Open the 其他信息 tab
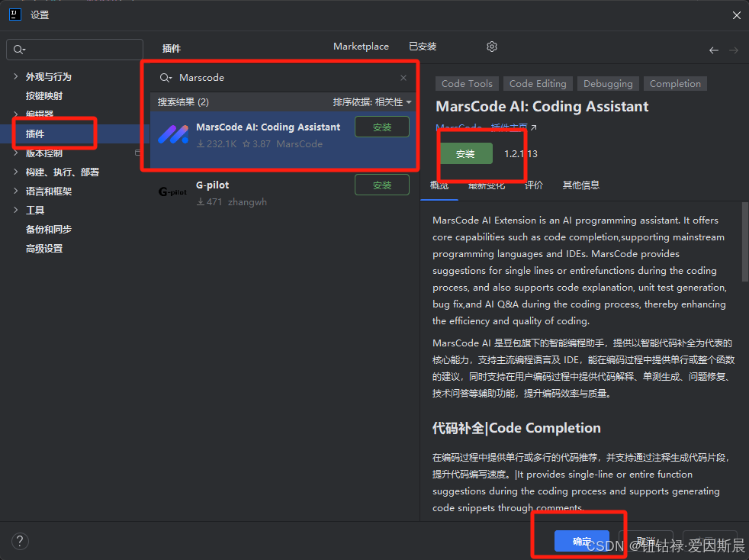The width and height of the screenshot is (749, 560). 581,185
